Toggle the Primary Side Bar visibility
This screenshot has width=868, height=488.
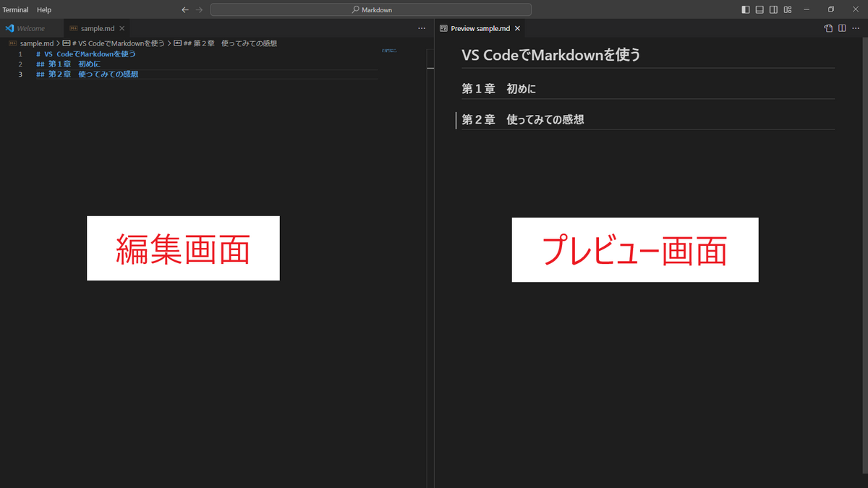(x=746, y=9)
